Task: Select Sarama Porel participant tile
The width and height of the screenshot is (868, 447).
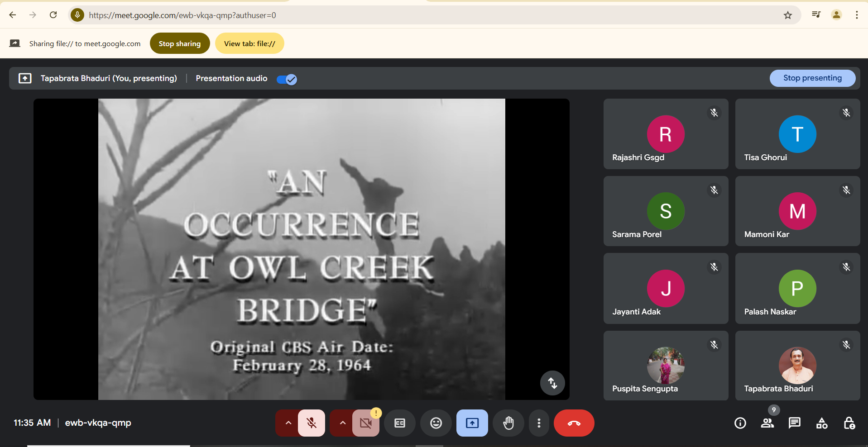Action: tap(666, 211)
